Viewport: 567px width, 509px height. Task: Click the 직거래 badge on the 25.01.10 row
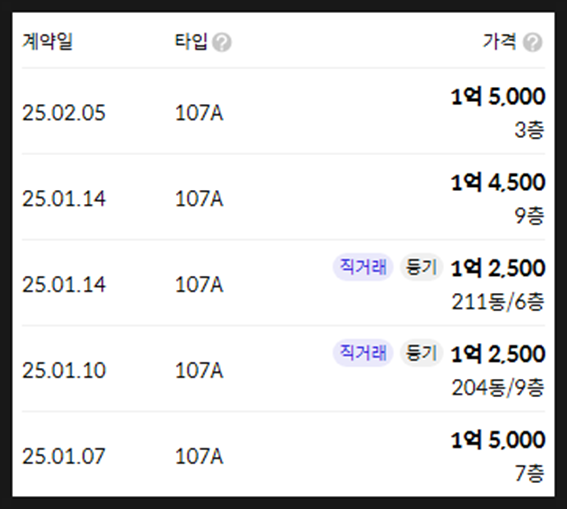pos(363,353)
